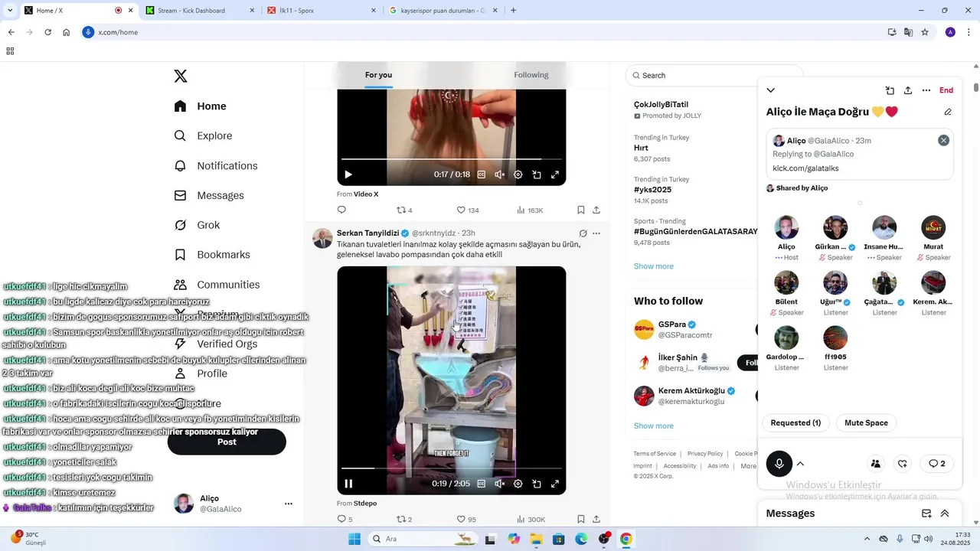Expand microphone options chevron in Space
The image size is (980, 551).
[800, 464]
